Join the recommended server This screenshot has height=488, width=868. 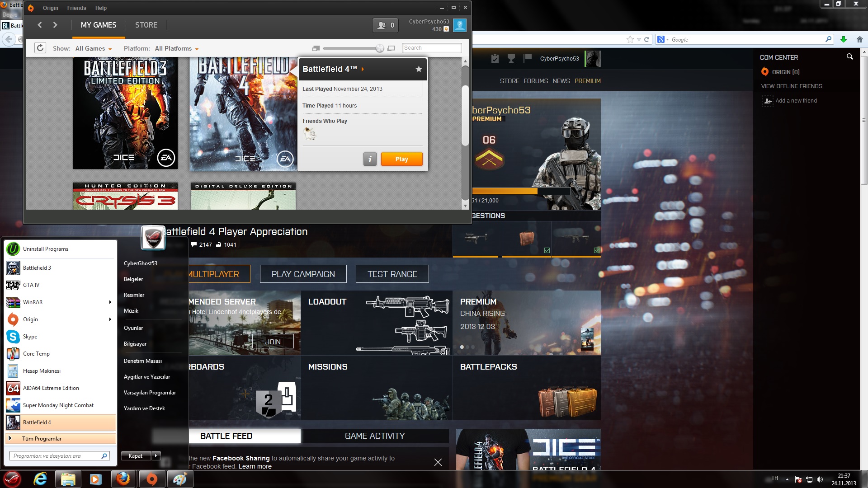click(273, 342)
